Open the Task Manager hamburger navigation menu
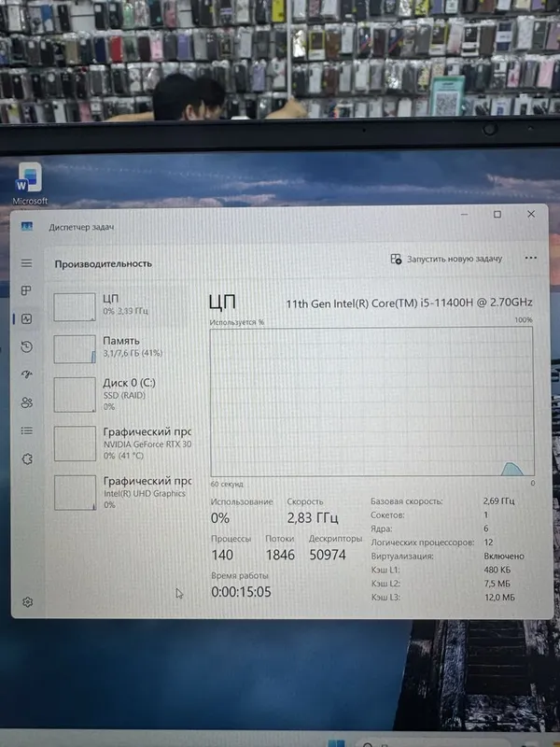The width and height of the screenshot is (560, 747). 27,263
